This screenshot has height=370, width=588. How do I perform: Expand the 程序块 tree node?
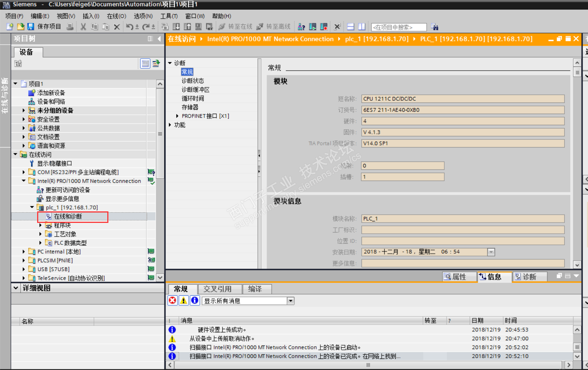(x=40, y=225)
